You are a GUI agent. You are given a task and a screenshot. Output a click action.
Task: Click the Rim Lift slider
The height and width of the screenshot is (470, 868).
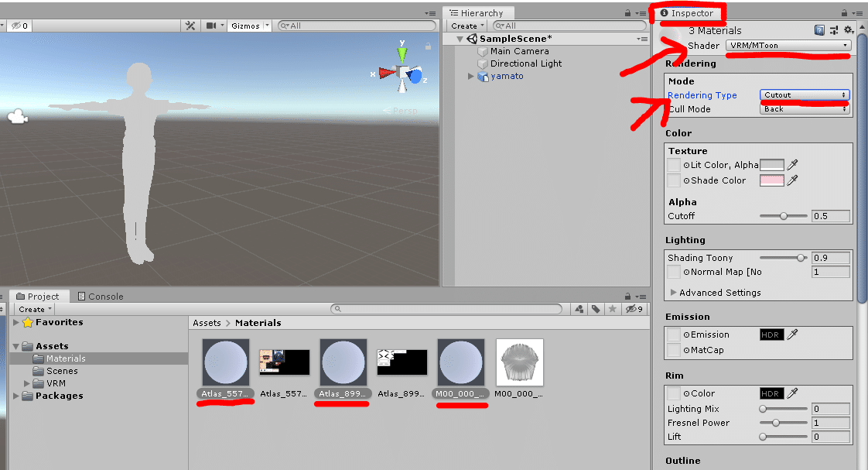tap(784, 437)
